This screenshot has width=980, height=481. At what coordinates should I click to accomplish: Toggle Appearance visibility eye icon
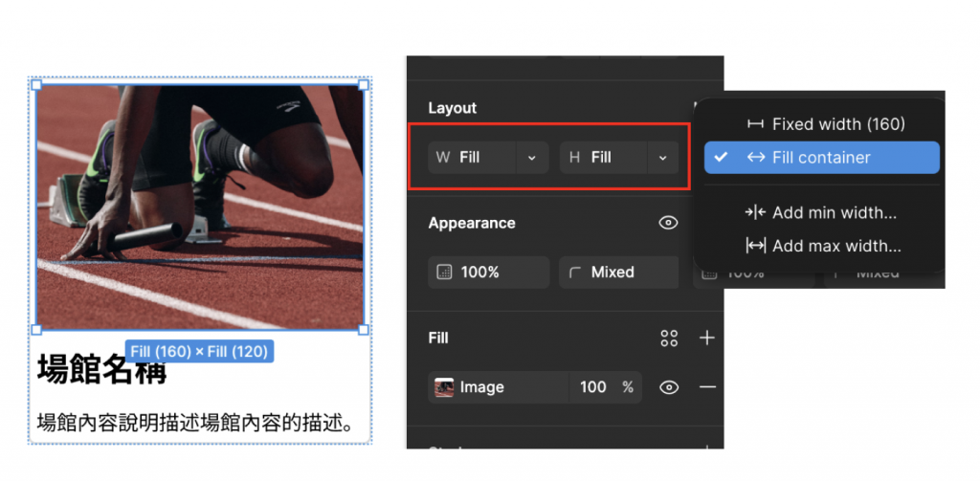pos(669,223)
